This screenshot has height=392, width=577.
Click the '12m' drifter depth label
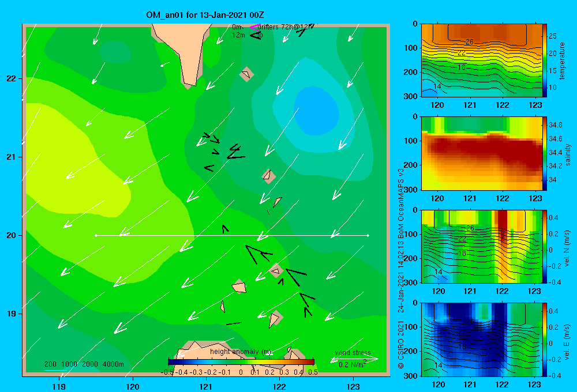[x=238, y=35]
